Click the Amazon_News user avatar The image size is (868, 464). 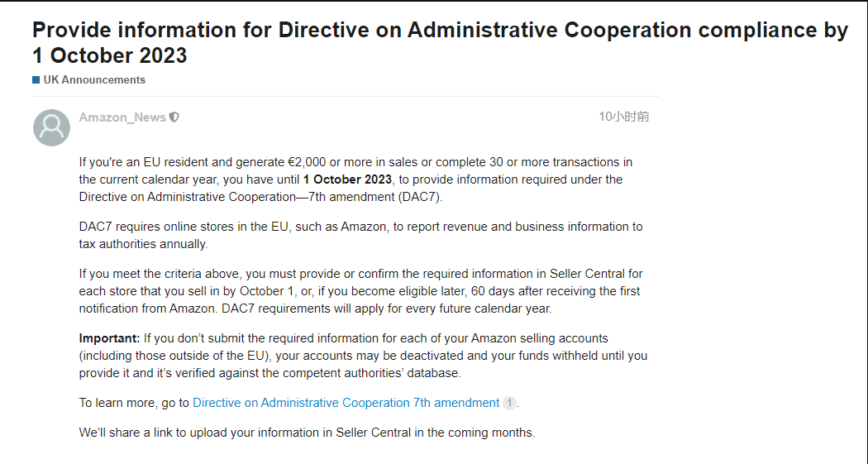tap(51, 128)
